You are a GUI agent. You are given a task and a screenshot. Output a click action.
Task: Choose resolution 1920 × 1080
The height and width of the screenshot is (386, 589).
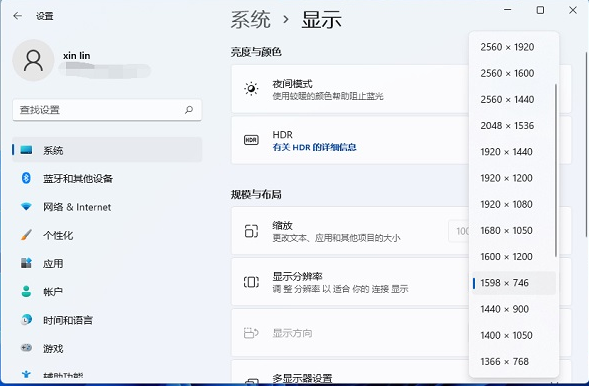[514, 204]
